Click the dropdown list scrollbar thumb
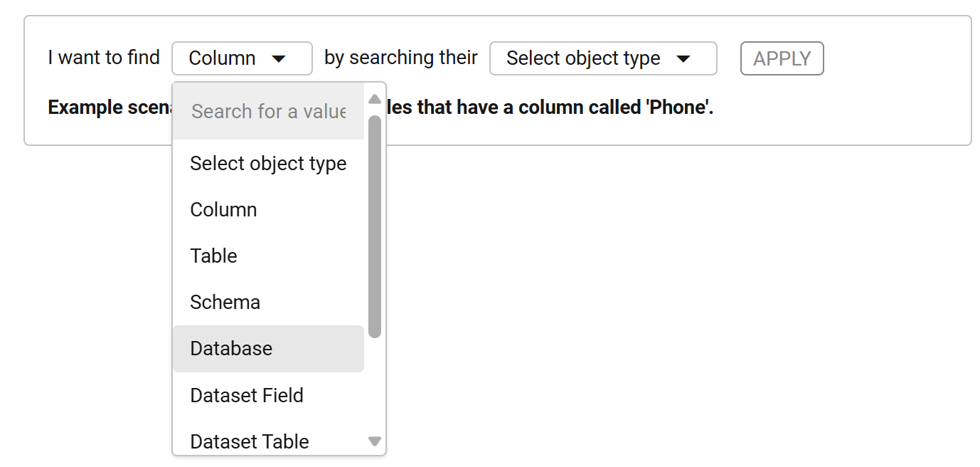 point(375,226)
